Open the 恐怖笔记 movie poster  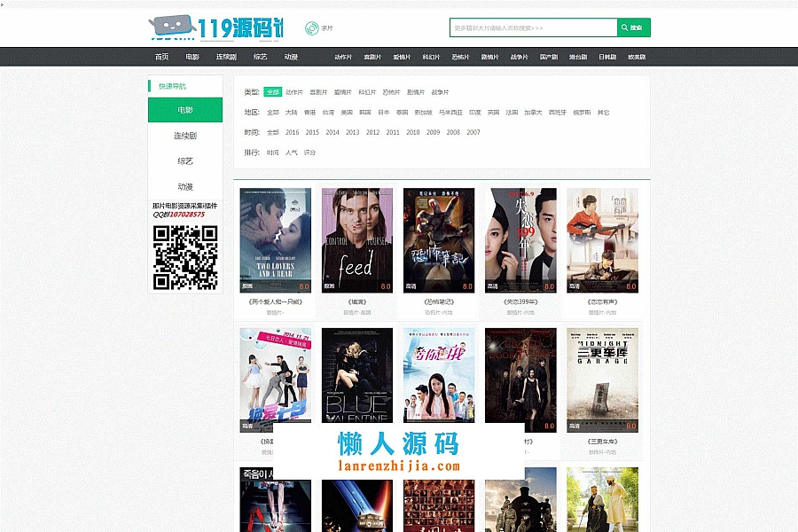tap(439, 240)
